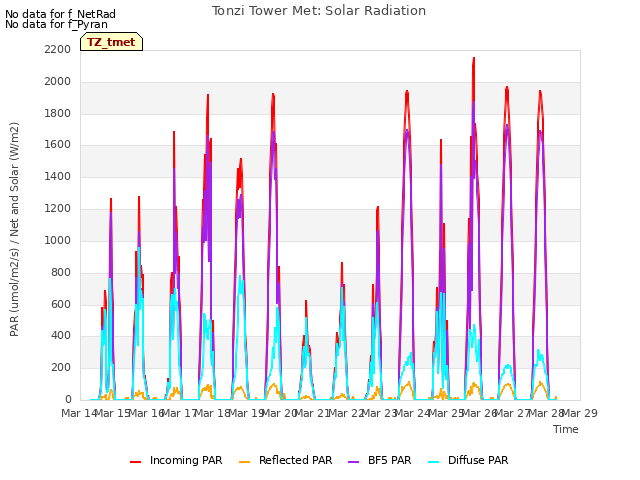Click the red Incoming PAR legend swatch
Viewport: 640px width, 480px height.
tap(136, 462)
